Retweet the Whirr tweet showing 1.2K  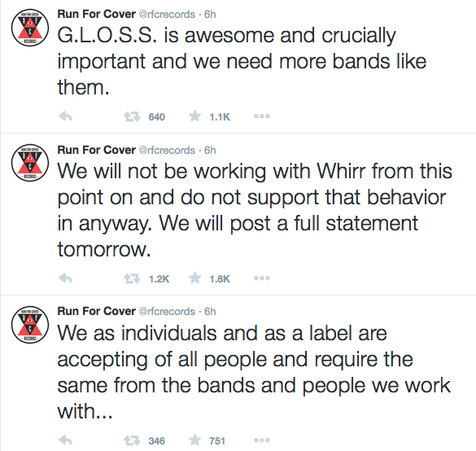pos(132,278)
